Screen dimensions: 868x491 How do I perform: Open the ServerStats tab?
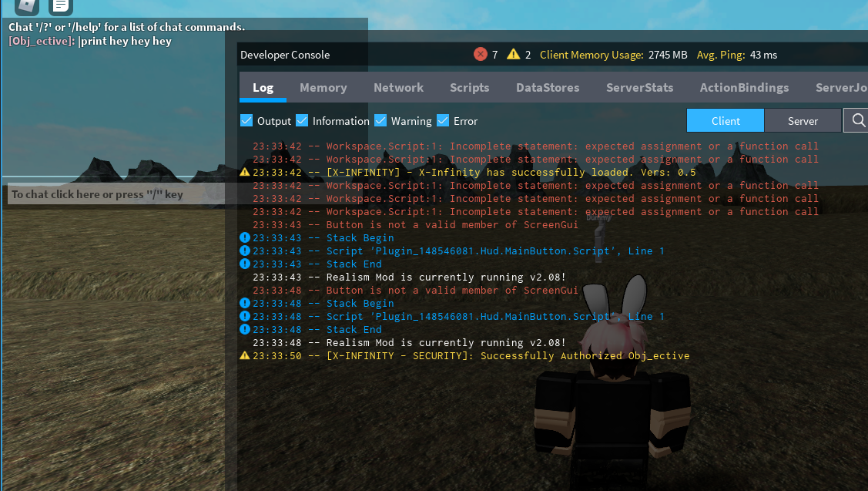point(639,87)
